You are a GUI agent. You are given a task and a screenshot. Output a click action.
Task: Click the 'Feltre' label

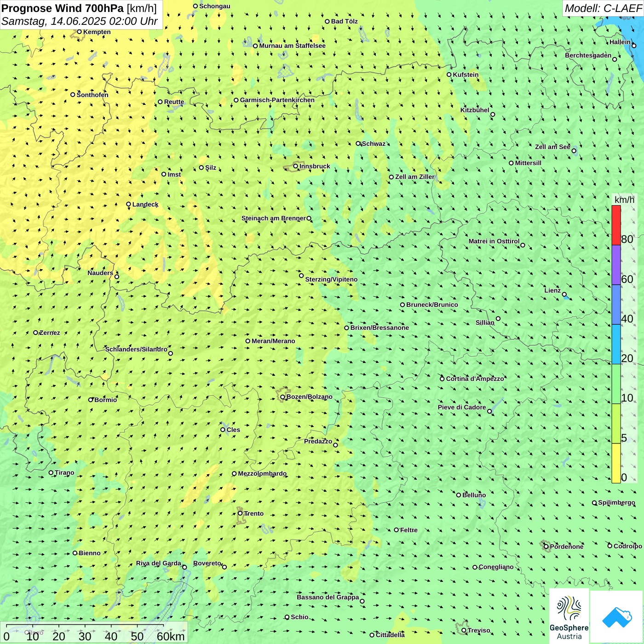(x=409, y=530)
